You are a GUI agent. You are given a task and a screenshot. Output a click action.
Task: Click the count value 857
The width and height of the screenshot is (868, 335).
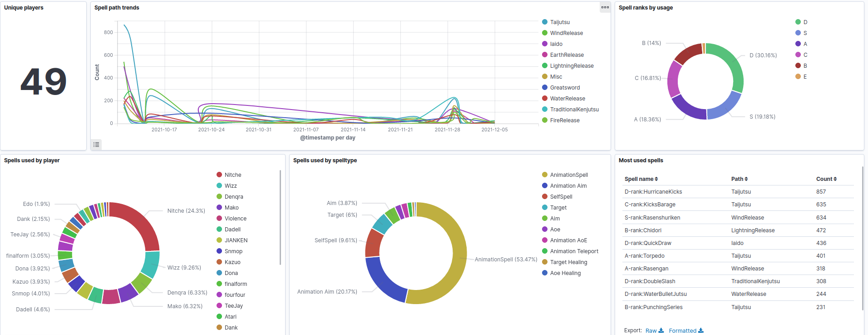(821, 192)
